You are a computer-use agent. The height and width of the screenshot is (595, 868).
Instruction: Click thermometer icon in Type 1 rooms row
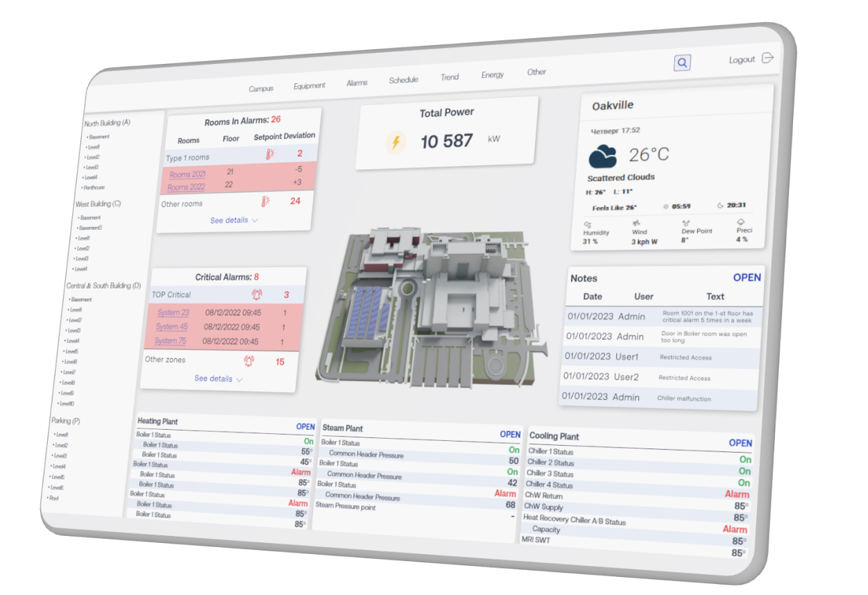[269, 155]
